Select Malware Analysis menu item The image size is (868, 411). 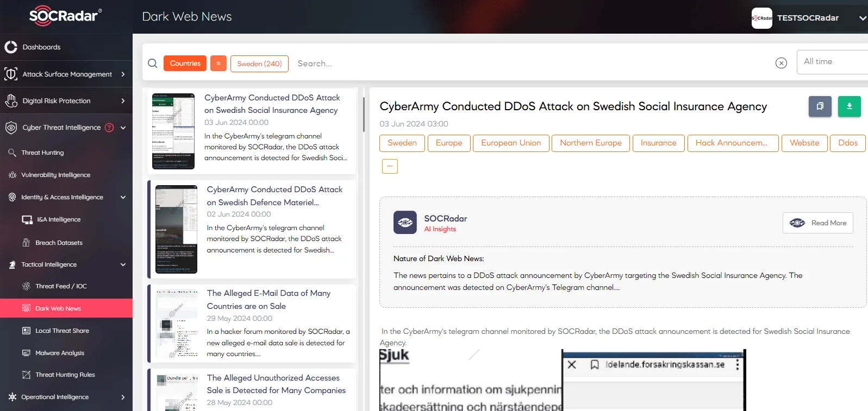[60, 353]
